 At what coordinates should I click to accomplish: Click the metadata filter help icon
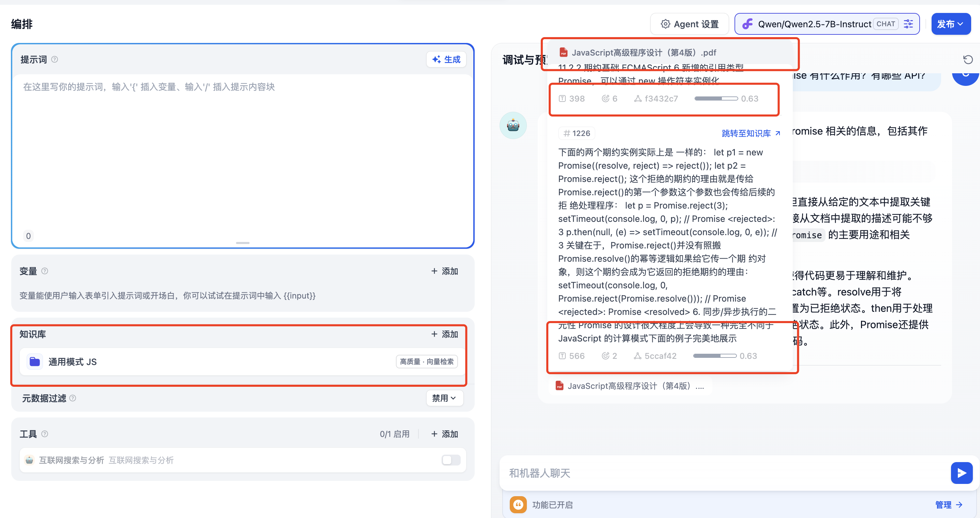tap(73, 398)
